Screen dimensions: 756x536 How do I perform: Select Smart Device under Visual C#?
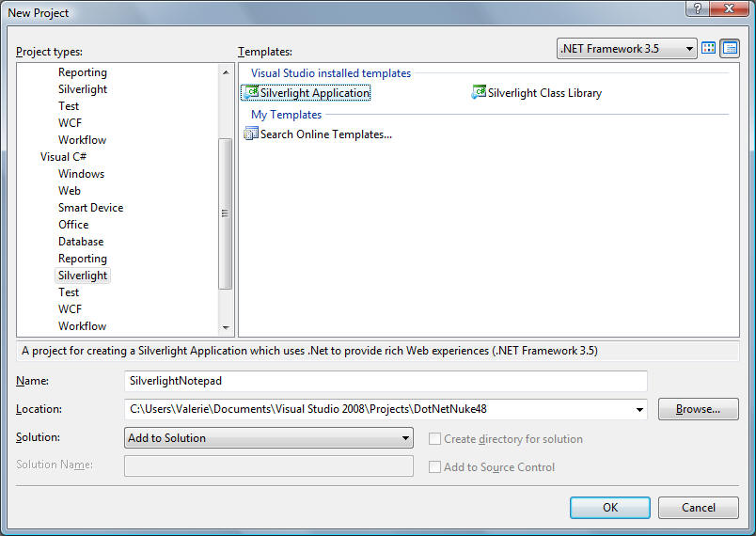90,208
